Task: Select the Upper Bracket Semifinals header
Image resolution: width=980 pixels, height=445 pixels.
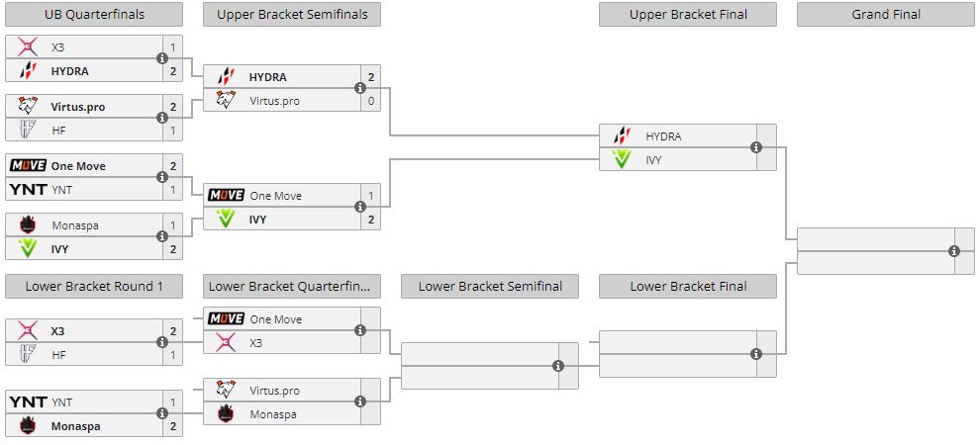Action: [x=292, y=14]
